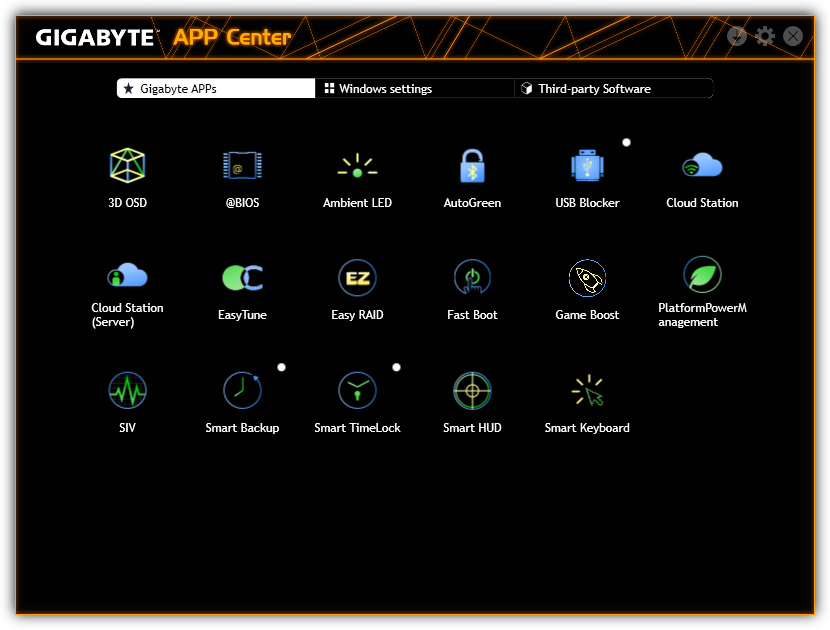The image size is (830, 630).
Task: Open the Fast Boot app
Action: tap(472, 278)
